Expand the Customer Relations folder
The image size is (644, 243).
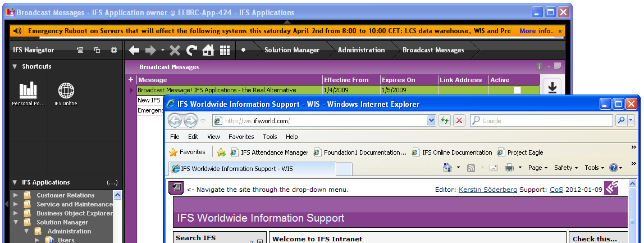pos(16,195)
